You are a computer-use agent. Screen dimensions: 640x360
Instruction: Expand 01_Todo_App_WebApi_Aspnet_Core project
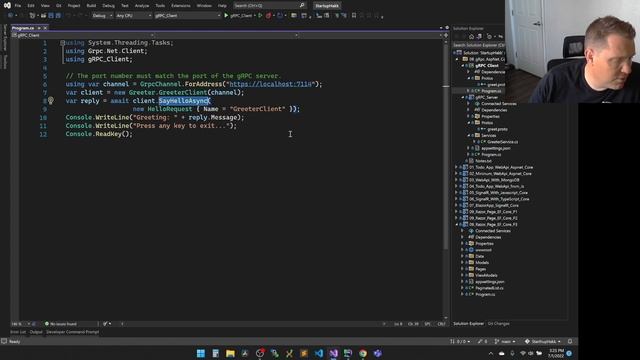456,167
